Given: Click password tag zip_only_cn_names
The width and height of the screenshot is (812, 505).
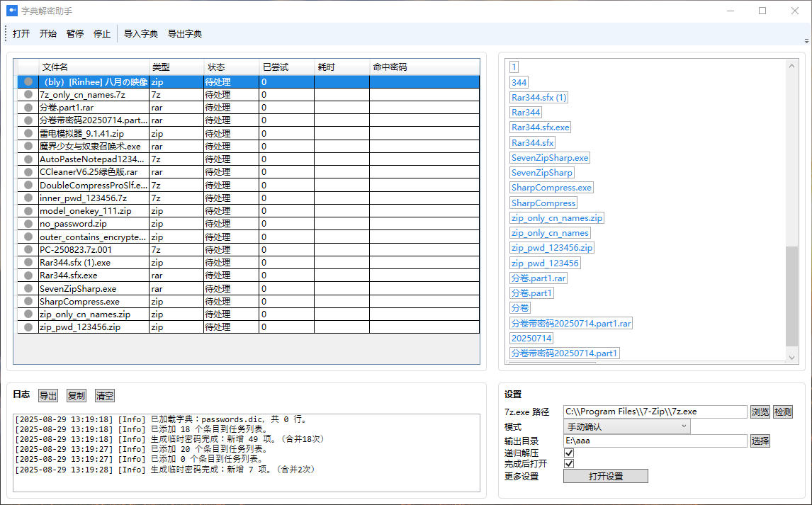Looking at the screenshot, I should (x=550, y=233).
